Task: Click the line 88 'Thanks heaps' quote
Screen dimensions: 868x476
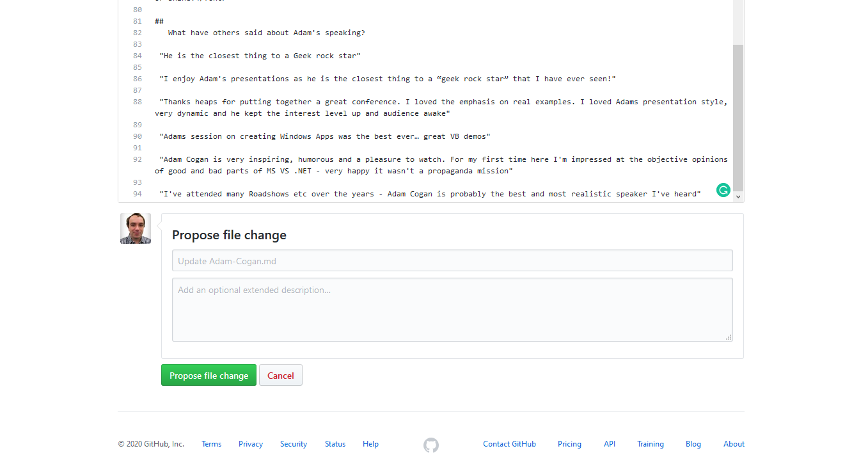Action: click(441, 107)
